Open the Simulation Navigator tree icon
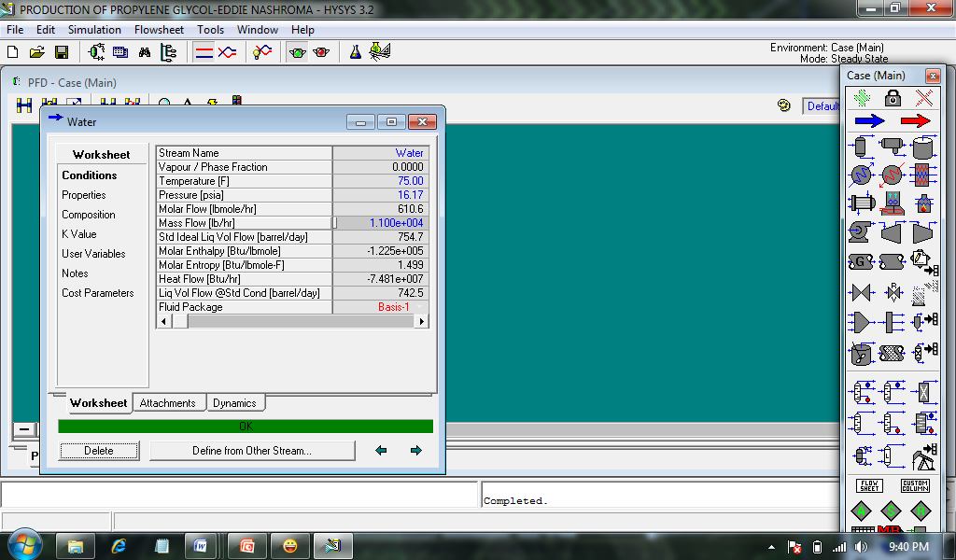956x560 pixels. [169, 52]
